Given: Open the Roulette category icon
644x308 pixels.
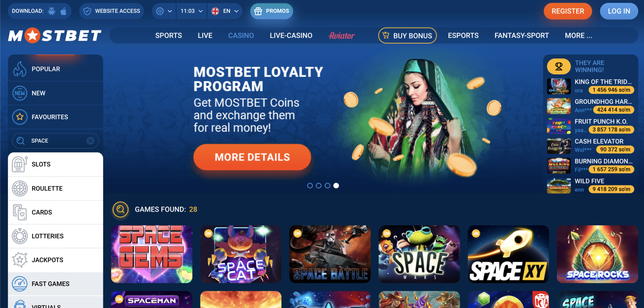Looking at the screenshot, I should point(20,188).
